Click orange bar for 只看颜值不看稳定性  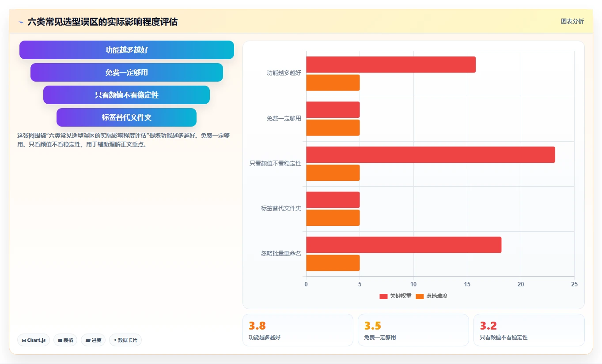coord(333,173)
